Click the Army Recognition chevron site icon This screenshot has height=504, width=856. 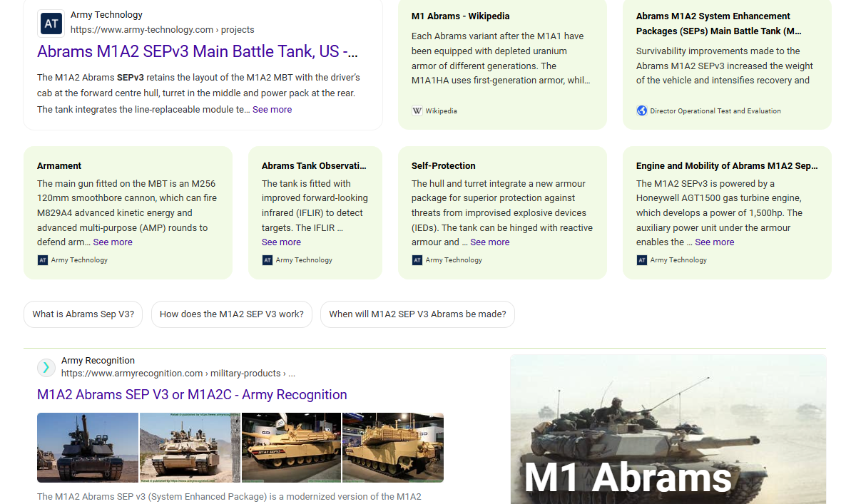(46, 368)
